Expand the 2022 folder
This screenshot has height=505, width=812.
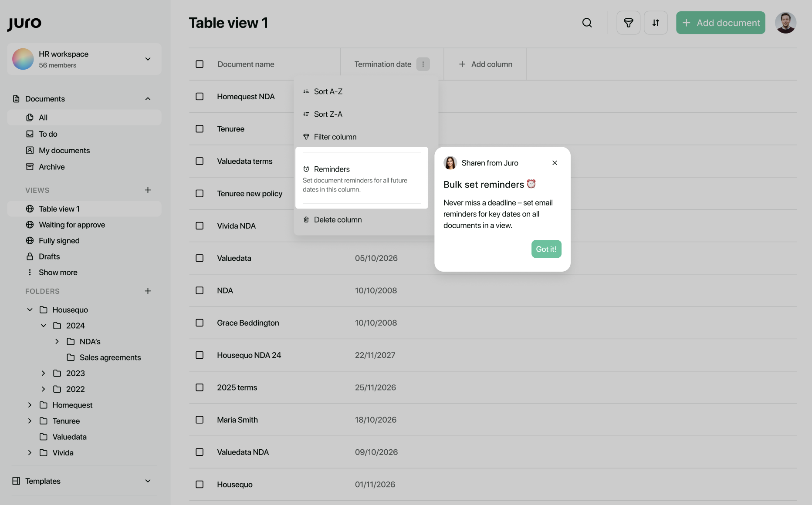point(43,389)
